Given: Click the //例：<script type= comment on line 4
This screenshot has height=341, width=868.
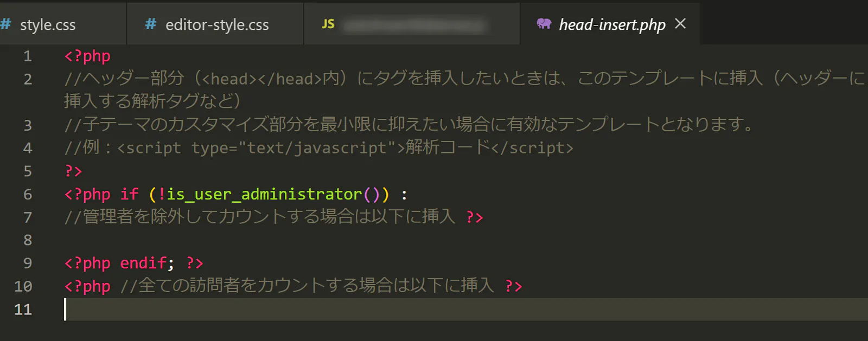Looking at the screenshot, I should (x=318, y=148).
